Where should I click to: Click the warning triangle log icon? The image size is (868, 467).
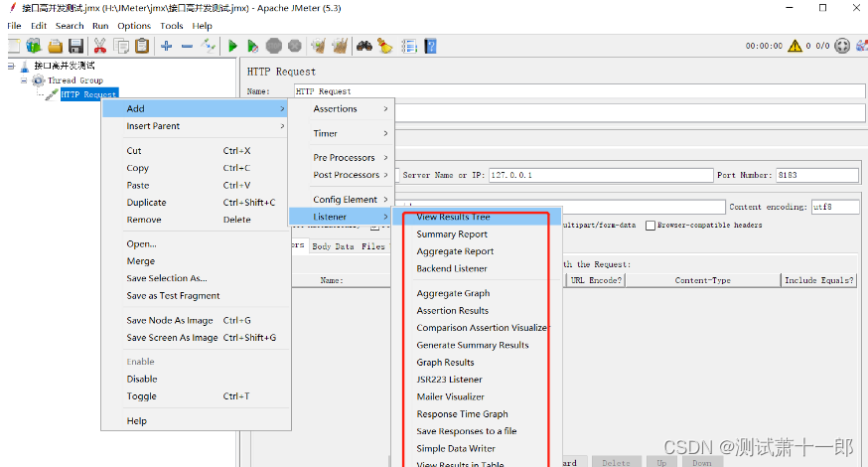(795, 46)
